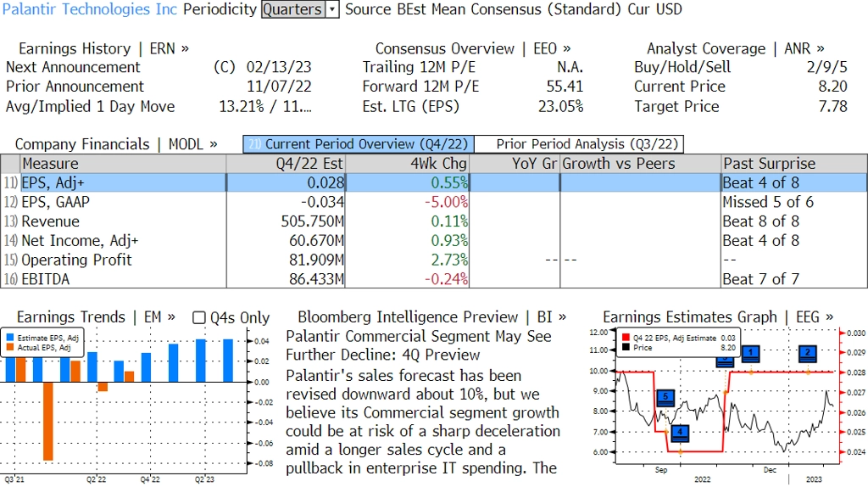Screen dimensions: 868x487
Task: Open Palantir Technologies Inc company link
Action: pos(90,9)
